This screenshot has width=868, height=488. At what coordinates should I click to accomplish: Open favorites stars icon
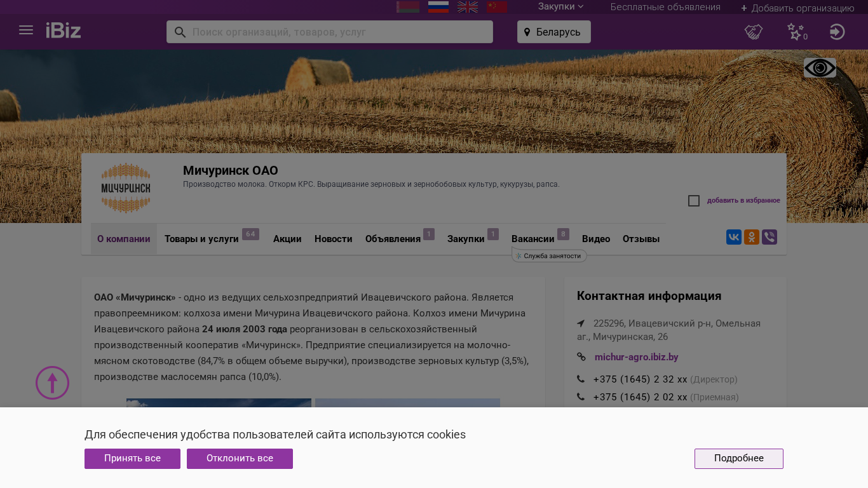tap(796, 32)
